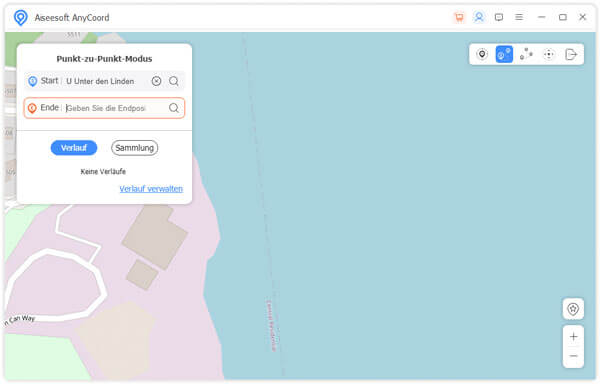Zoom in on the map
The image size is (600, 384).
point(573,337)
